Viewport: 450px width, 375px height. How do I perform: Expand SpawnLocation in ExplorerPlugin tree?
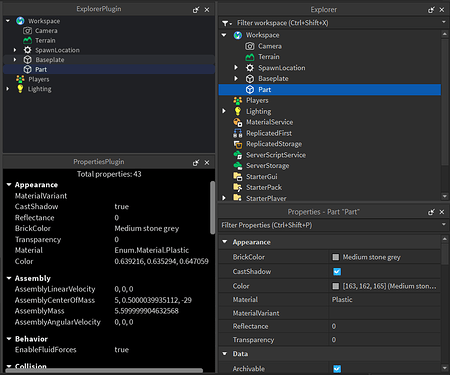[x=15, y=50]
